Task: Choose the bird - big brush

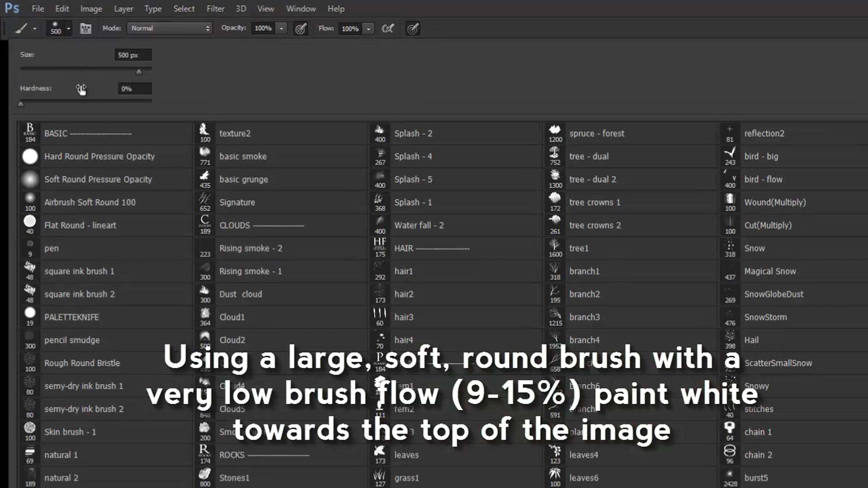Action: point(761,156)
